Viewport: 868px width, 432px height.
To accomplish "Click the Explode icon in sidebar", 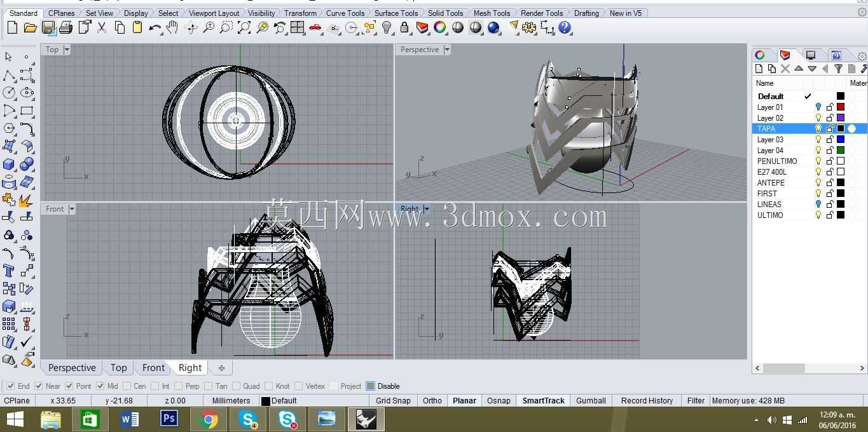I will click(27, 200).
